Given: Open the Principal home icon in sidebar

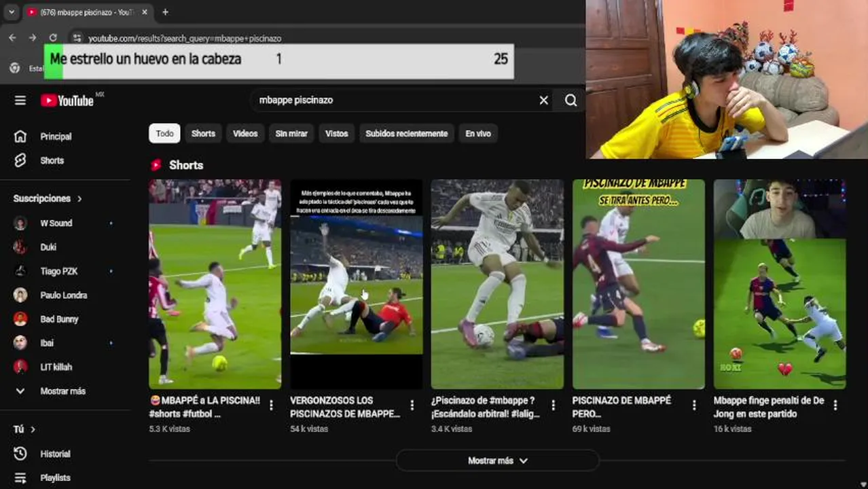Looking at the screenshot, I should (20, 137).
